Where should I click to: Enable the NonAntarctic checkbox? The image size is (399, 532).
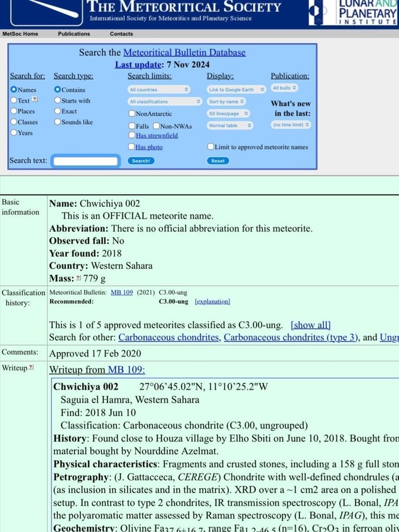click(131, 113)
